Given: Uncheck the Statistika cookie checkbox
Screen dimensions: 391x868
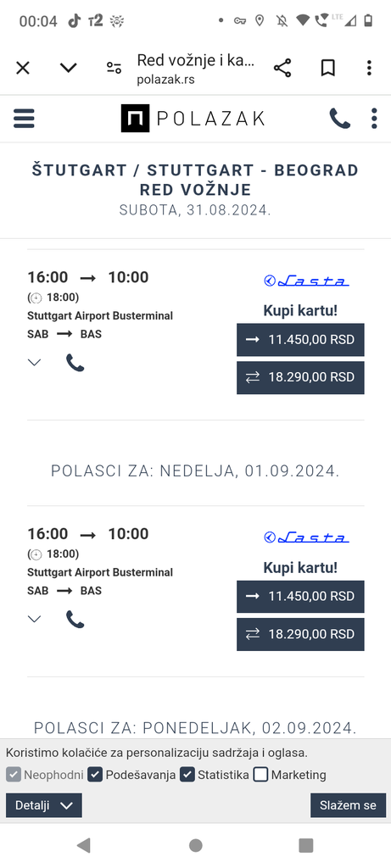Looking at the screenshot, I should [x=187, y=775].
